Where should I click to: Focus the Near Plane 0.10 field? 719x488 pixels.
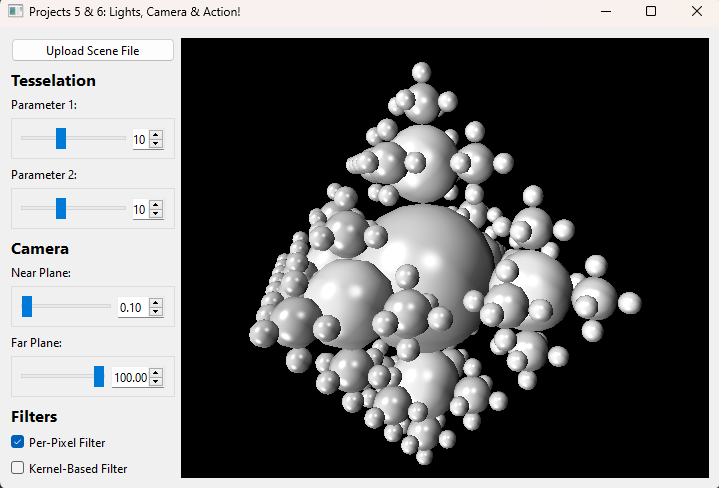(133, 307)
